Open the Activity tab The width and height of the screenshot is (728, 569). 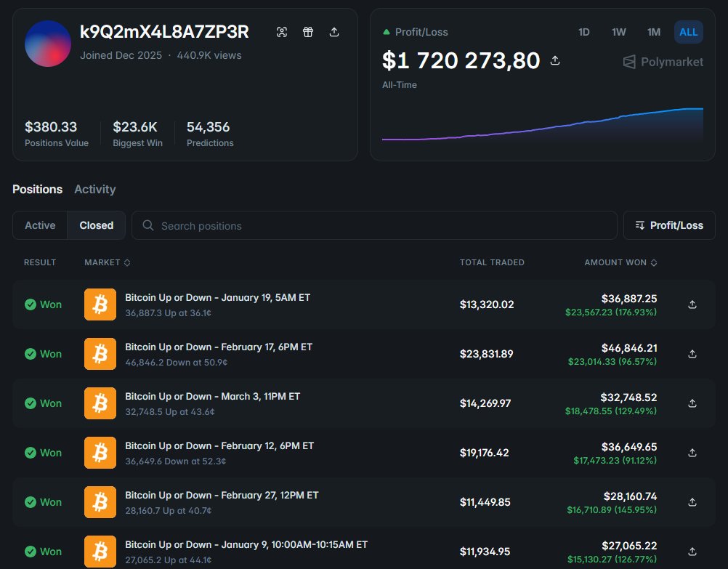(x=94, y=189)
